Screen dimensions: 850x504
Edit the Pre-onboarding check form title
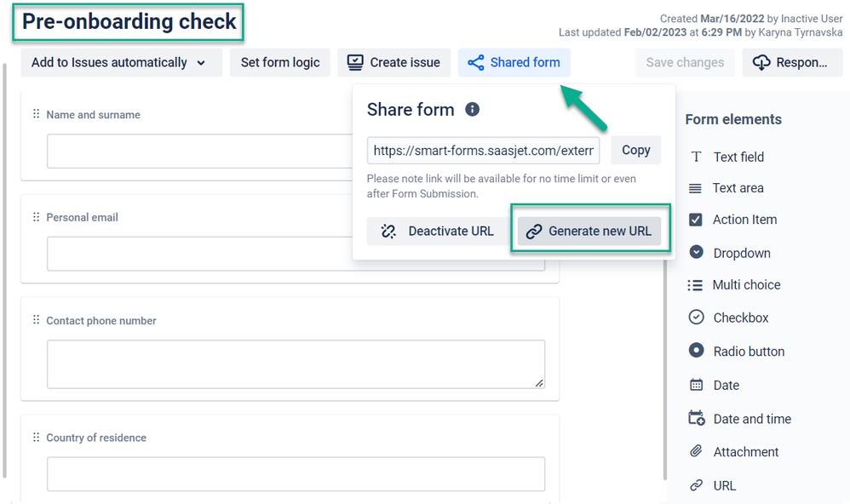coord(129,21)
